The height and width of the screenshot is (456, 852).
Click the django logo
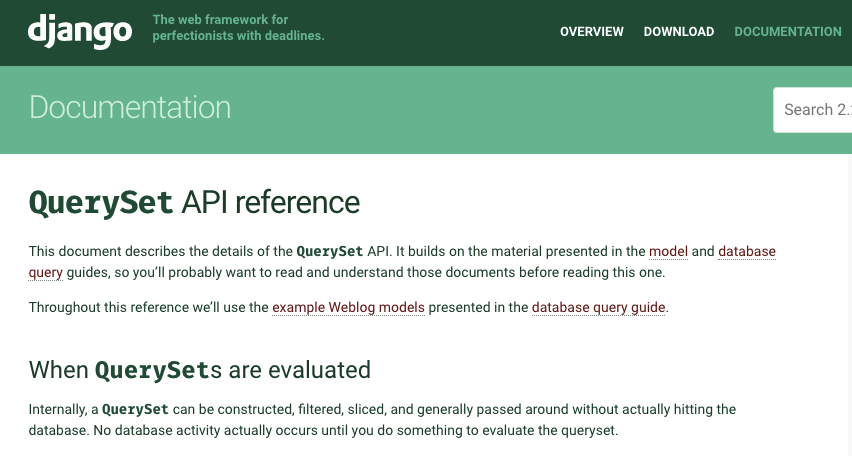[80, 31]
